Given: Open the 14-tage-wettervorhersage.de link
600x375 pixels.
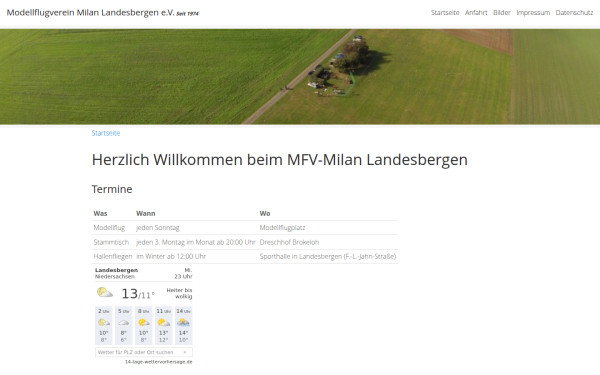Looking at the screenshot, I should 158,362.
